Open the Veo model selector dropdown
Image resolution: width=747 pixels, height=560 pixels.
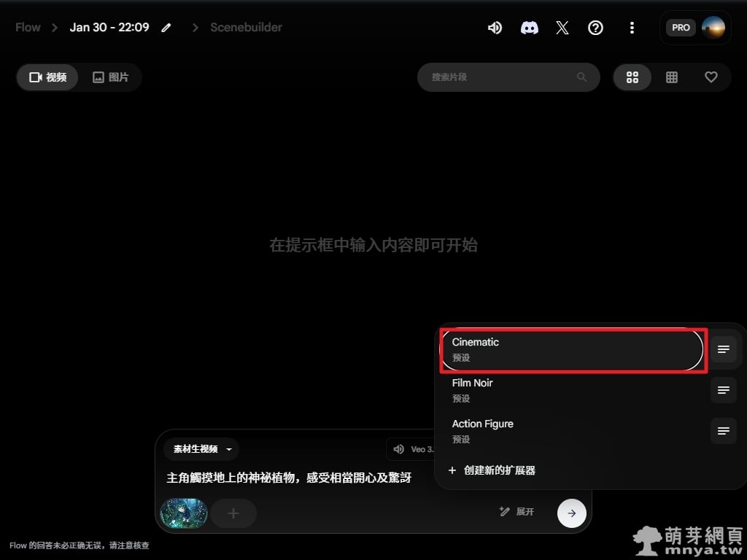click(x=412, y=449)
